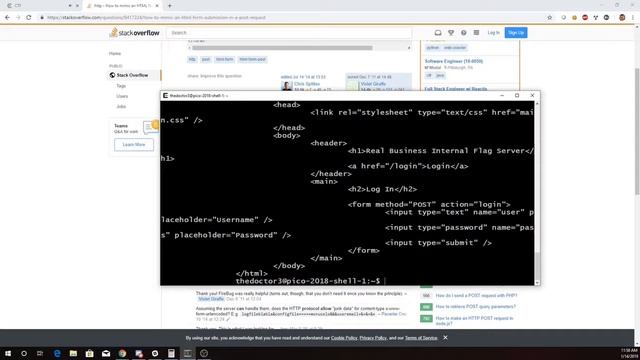
Task: Click the Stack Overflow logo
Action: [x=134, y=33]
